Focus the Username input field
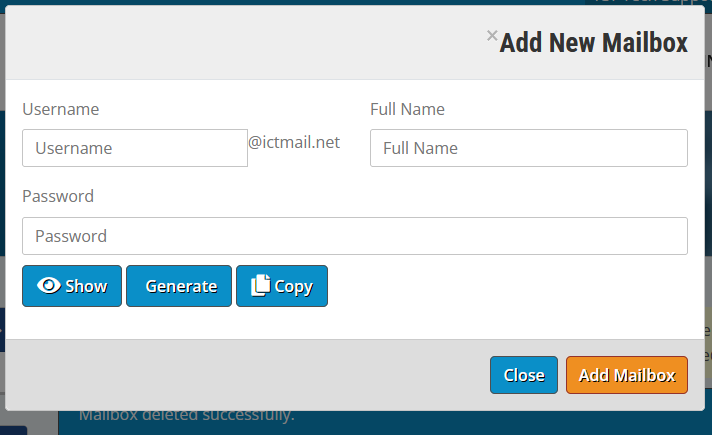The image size is (712, 435). [135, 148]
